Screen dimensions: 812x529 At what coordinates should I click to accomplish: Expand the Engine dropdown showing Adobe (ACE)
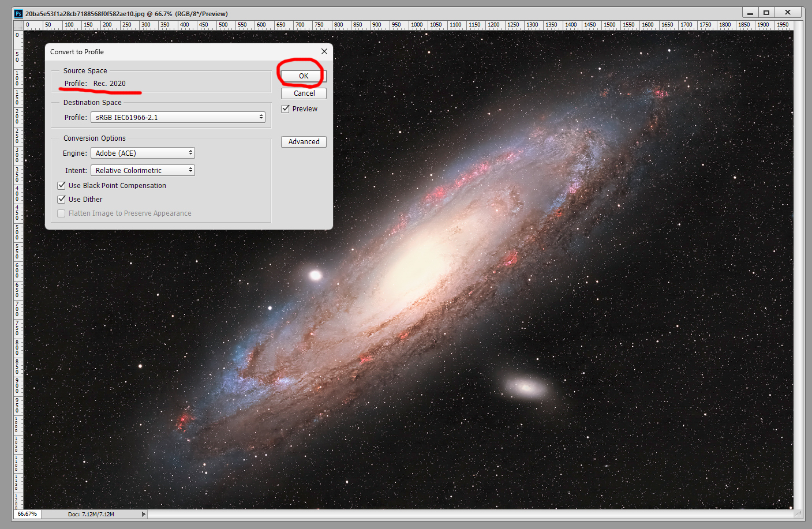click(x=143, y=153)
